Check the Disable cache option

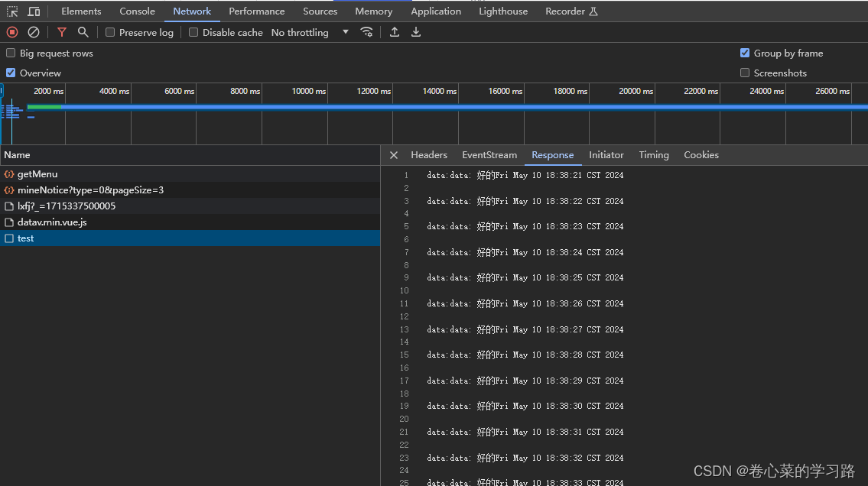pos(193,32)
